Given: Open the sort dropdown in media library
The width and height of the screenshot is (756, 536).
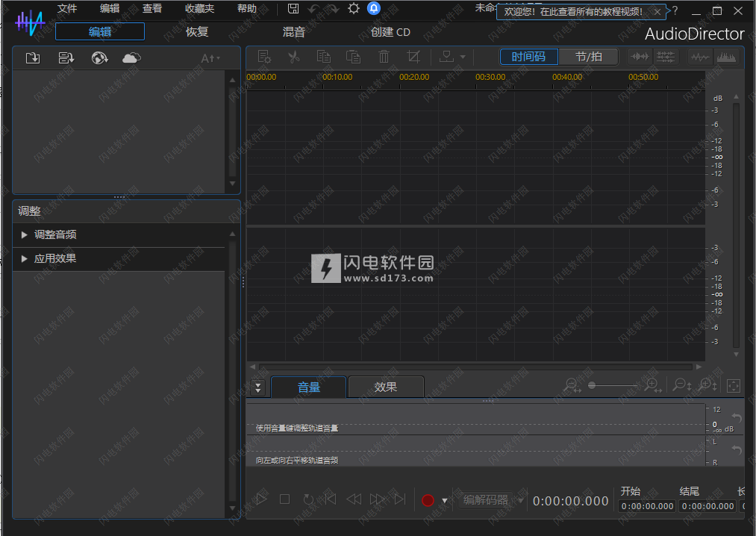Looking at the screenshot, I should click(x=210, y=58).
